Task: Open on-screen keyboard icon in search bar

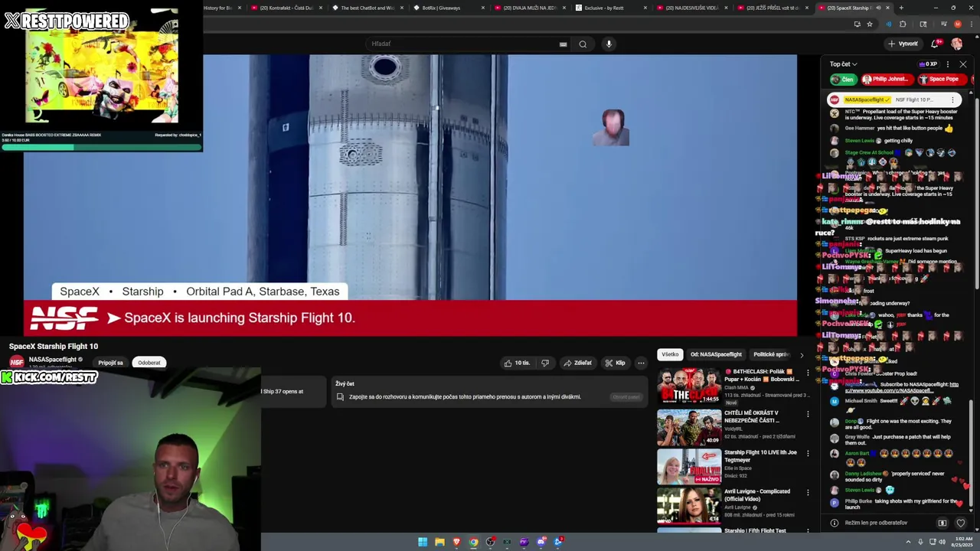Action: [x=563, y=44]
